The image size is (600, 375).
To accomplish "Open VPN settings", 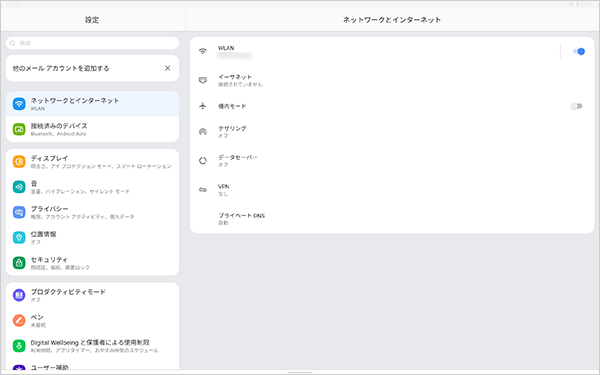I will click(x=392, y=189).
